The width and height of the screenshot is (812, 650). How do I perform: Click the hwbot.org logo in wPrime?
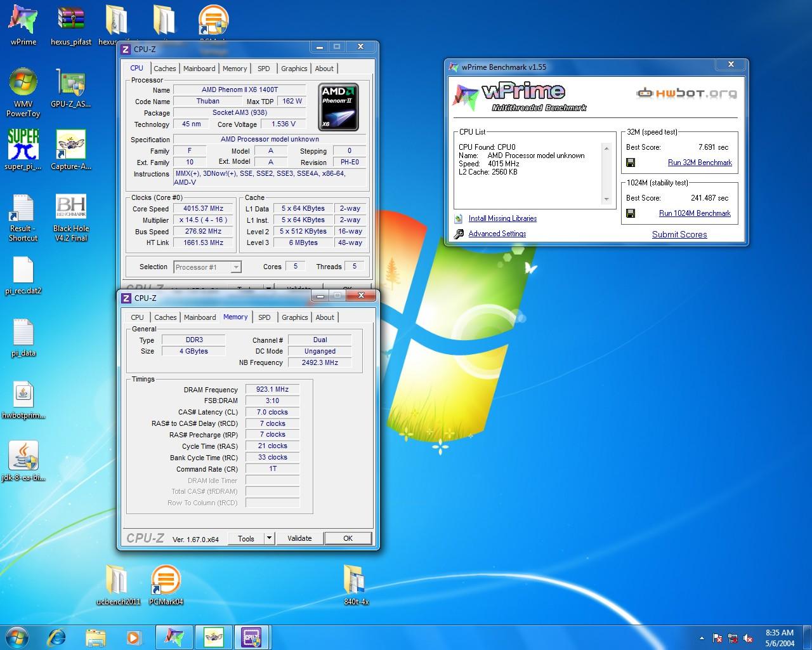pos(686,93)
